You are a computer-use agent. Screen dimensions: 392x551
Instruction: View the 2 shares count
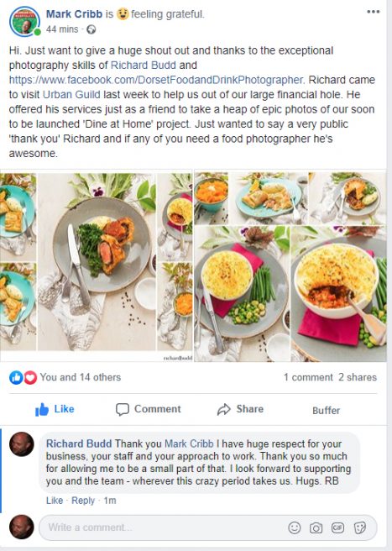[x=358, y=377]
